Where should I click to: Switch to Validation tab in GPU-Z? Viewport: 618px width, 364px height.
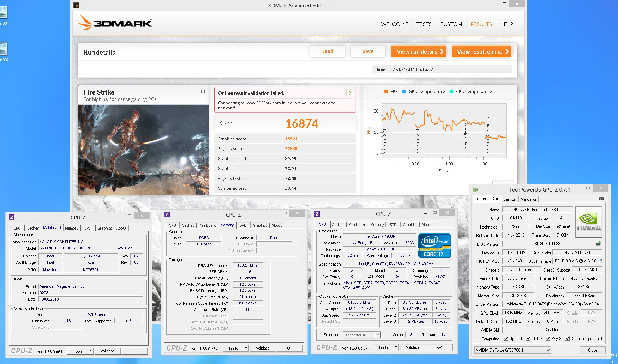tap(529, 199)
